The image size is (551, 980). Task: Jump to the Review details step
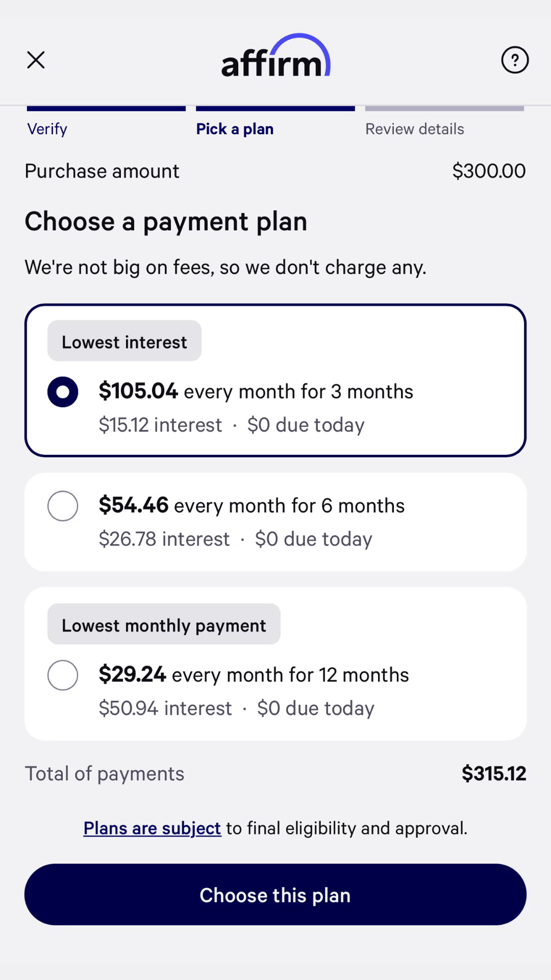coord(414,129)
